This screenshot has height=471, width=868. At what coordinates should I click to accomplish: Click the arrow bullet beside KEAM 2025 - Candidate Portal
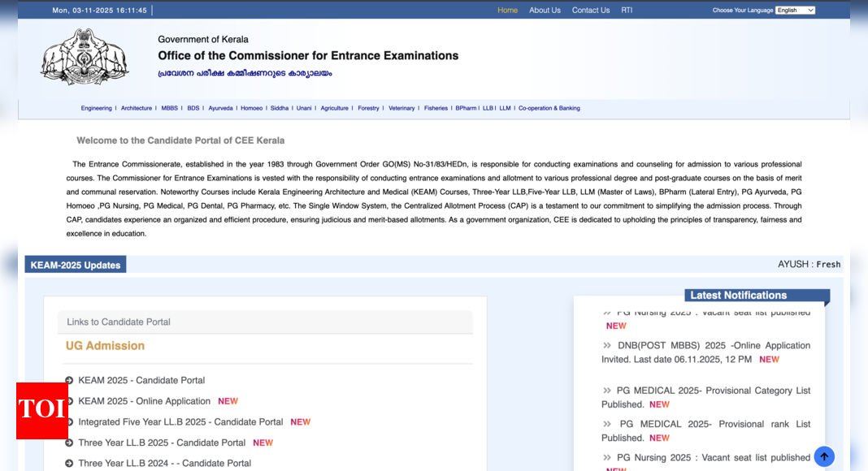(69, 381)
